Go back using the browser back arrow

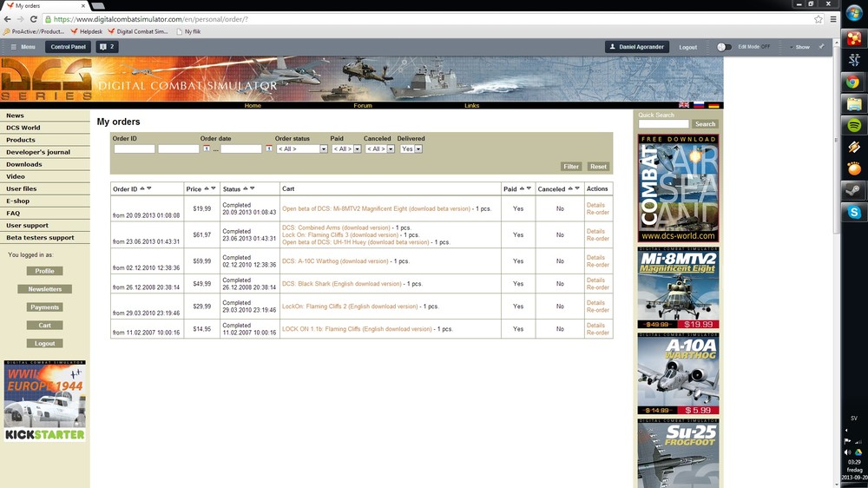8,19
